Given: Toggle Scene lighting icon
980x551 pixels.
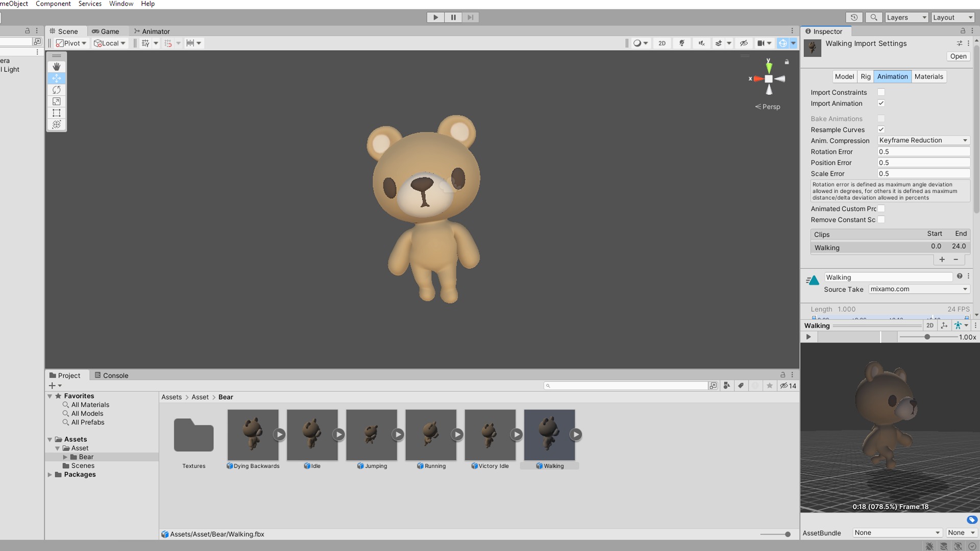Looking at the screenshot, I should coord(682,43).
